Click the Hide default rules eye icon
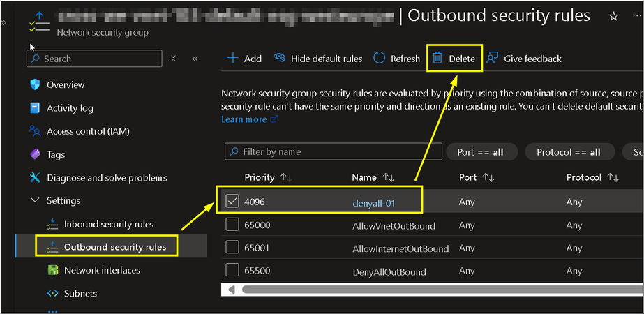Image resolution: width=644 pixels, height=314 pixels. point(279,58)
